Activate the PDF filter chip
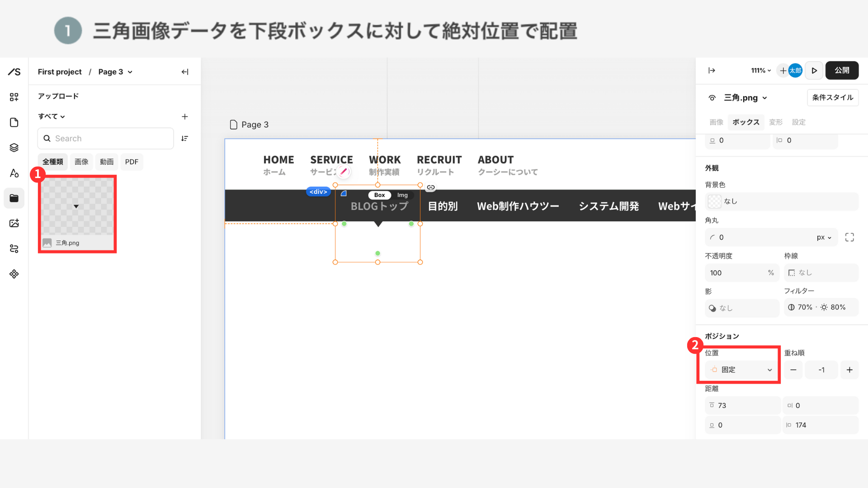Viewport: 868px width, 488px height. pyautogui.click(x=132, y=161)
